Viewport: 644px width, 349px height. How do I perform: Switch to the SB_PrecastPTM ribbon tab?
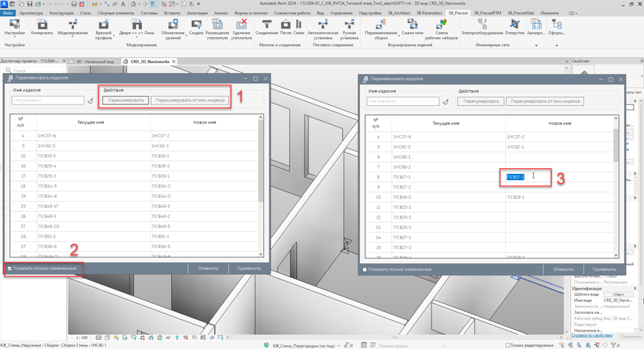point(487,13)
